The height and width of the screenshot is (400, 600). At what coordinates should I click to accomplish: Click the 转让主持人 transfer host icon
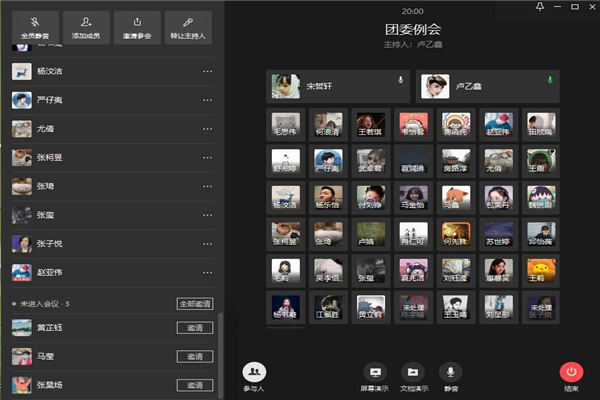[188, 21]
